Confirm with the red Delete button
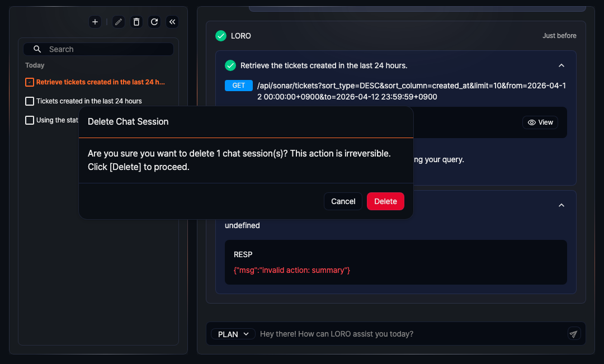Screen dimensions: 604x364 pos(385,201)
